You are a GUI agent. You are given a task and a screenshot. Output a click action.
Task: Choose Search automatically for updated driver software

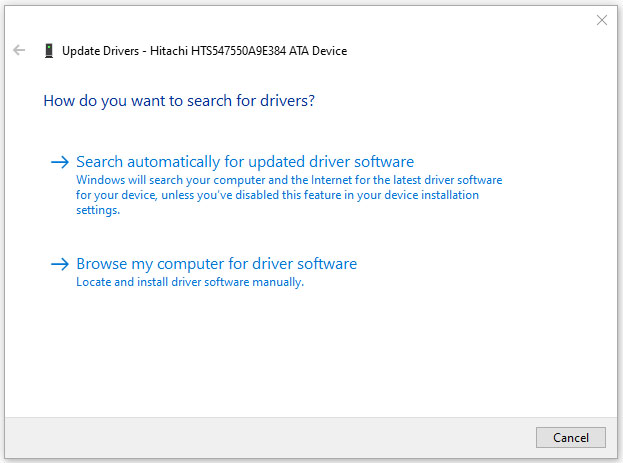pos(245,162)
